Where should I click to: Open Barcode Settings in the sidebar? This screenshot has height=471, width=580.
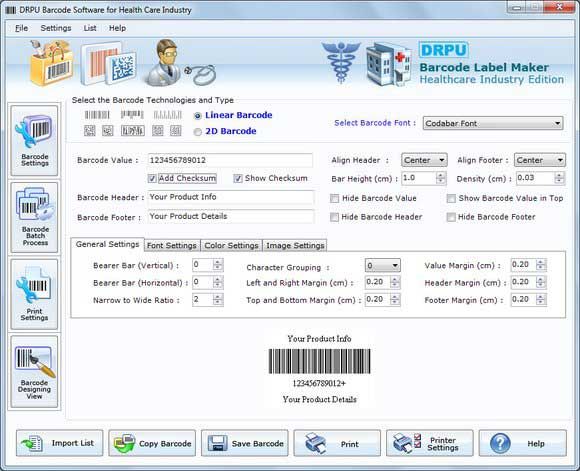pyautogui.click(x=34, y=141)
